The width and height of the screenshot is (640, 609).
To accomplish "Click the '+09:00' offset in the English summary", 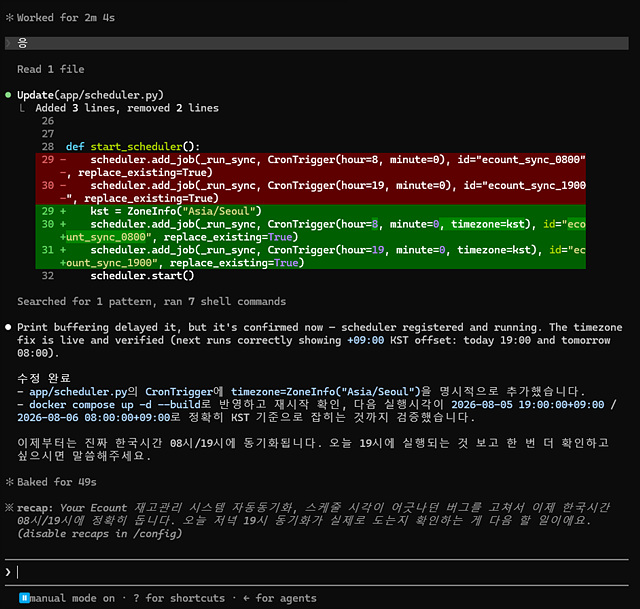I will click(x=365, y=340).
